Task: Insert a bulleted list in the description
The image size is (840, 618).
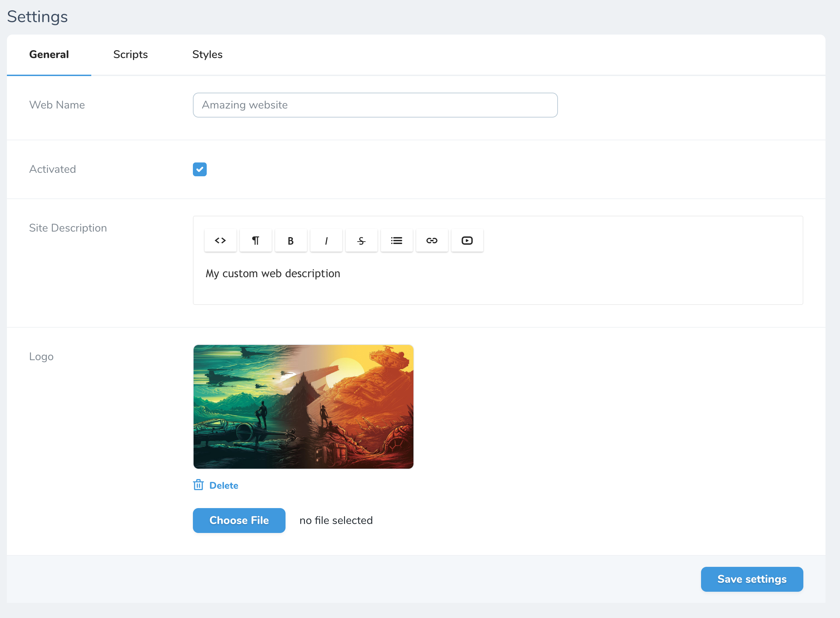Action: pos(396,240)
